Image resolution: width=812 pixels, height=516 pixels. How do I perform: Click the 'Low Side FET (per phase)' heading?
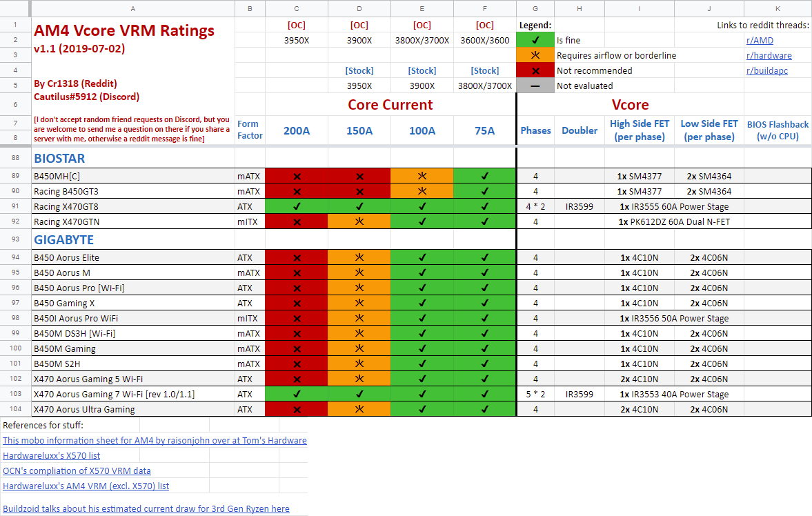709,130
